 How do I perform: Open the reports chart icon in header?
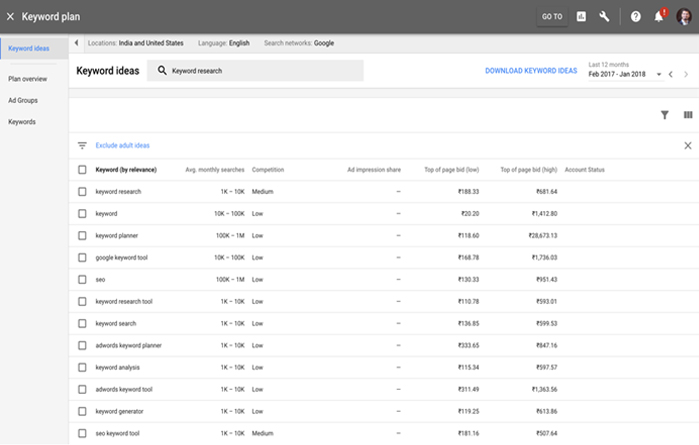click(x=581, y=17)
